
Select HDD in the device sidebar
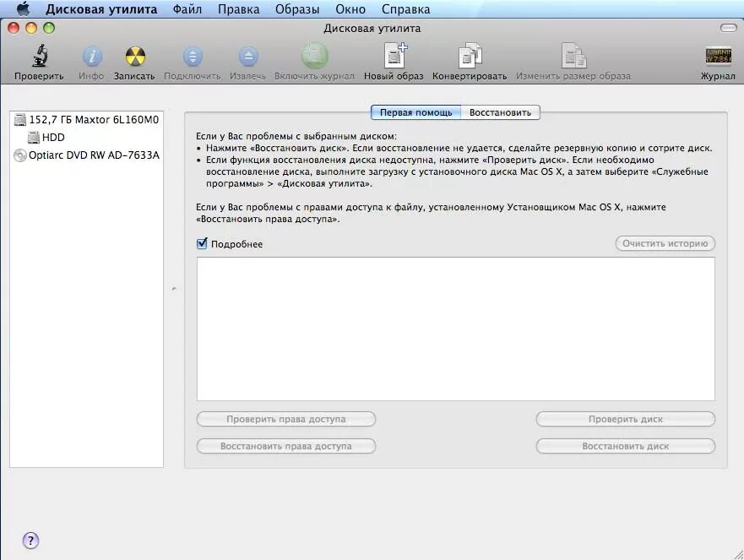(52, 137)
